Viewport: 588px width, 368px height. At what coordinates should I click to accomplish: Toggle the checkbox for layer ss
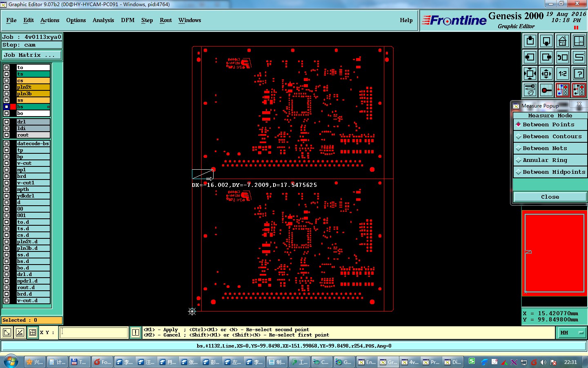point(7,100)
